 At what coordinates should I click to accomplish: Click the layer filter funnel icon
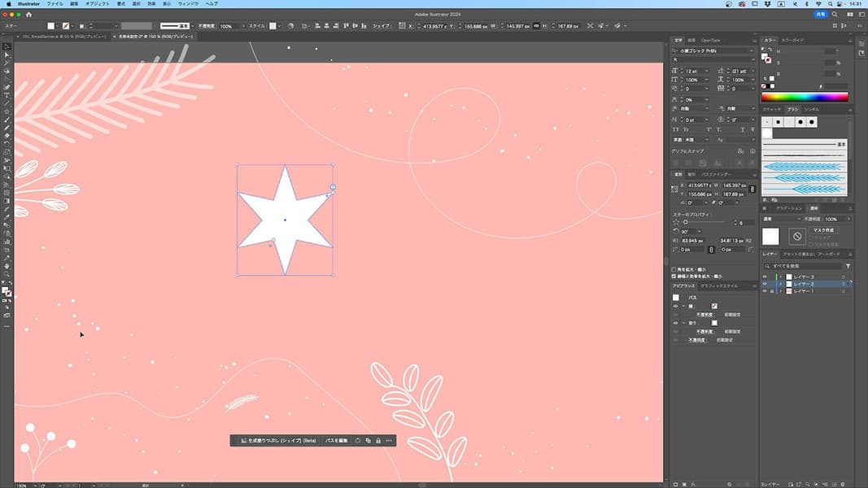click(848, 266)
